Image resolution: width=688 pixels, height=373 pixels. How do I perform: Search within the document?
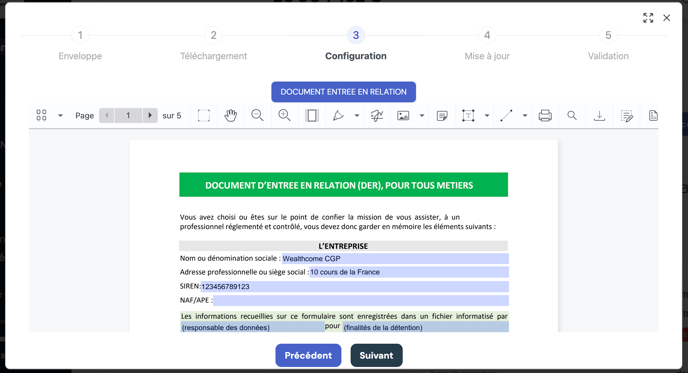[572, 115]
